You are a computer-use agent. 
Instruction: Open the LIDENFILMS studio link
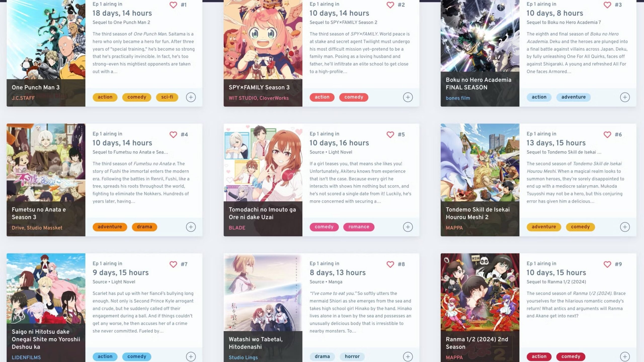(x=26, y=357)
